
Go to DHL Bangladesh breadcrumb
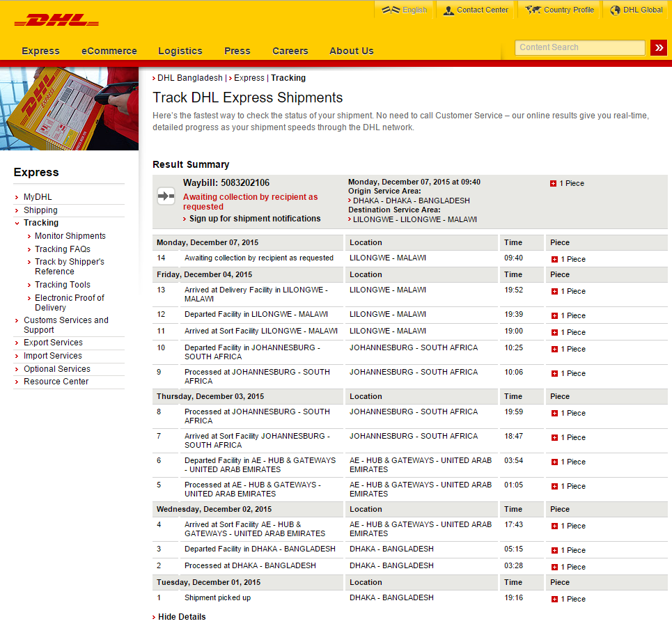point(190,78)
